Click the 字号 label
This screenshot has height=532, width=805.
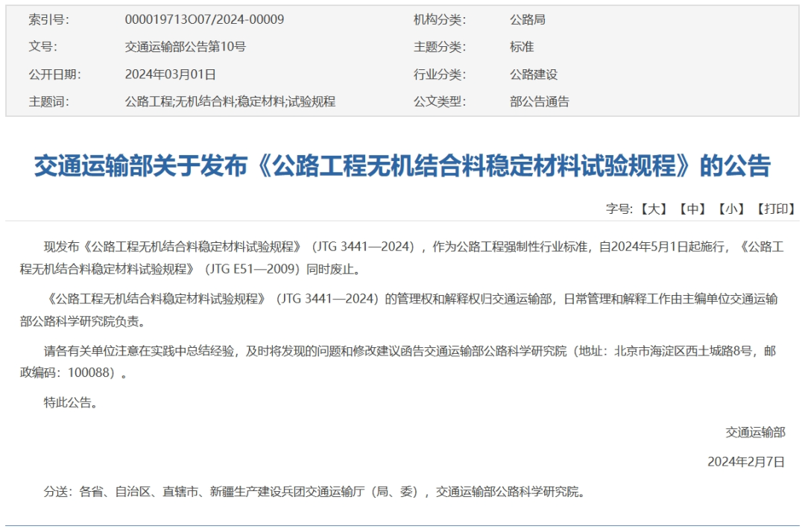point(619,209)
